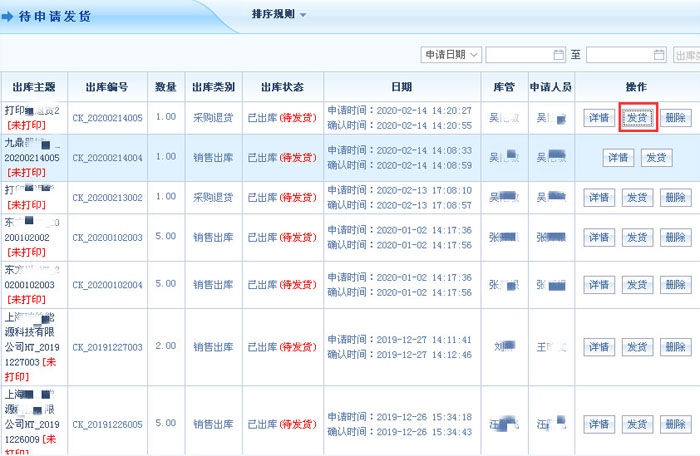The image size is (700, 456).
Task: Open the end date calendar picker icon
Action: pyautogui.click(x=659, y=55)
